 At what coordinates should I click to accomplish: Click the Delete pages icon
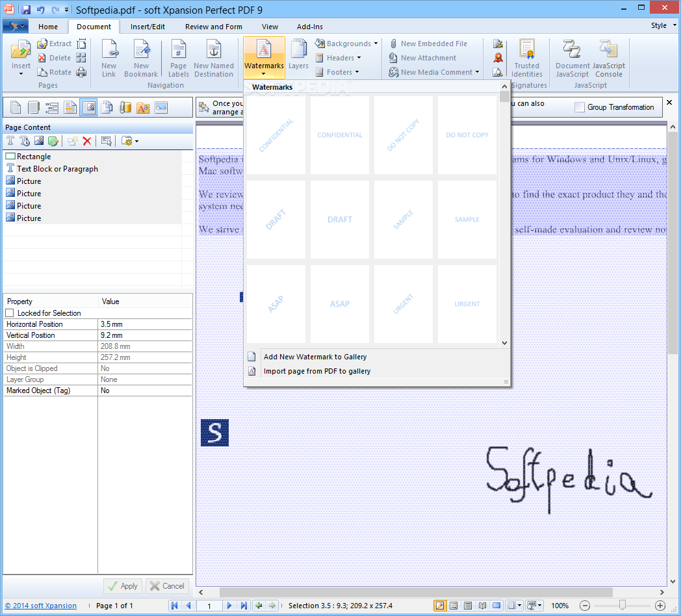click(42, 58)
